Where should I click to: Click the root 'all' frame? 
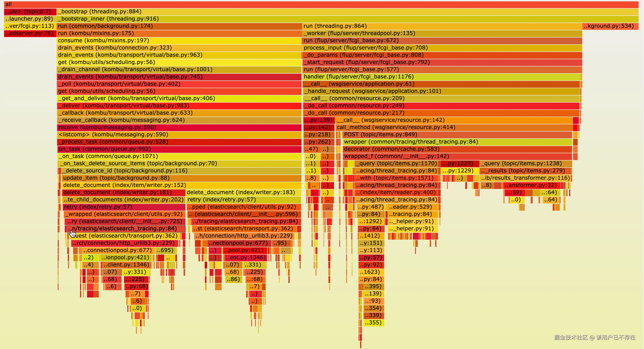click(321, 4)
